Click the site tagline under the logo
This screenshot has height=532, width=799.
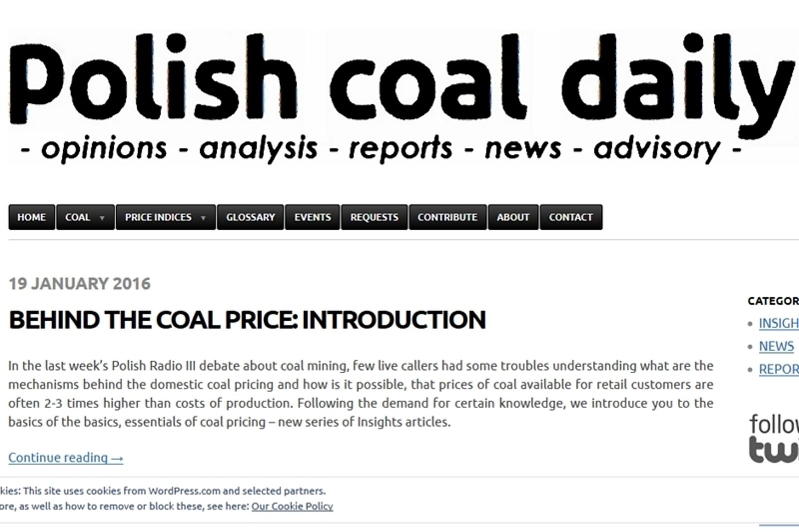(x=381, y=149)
